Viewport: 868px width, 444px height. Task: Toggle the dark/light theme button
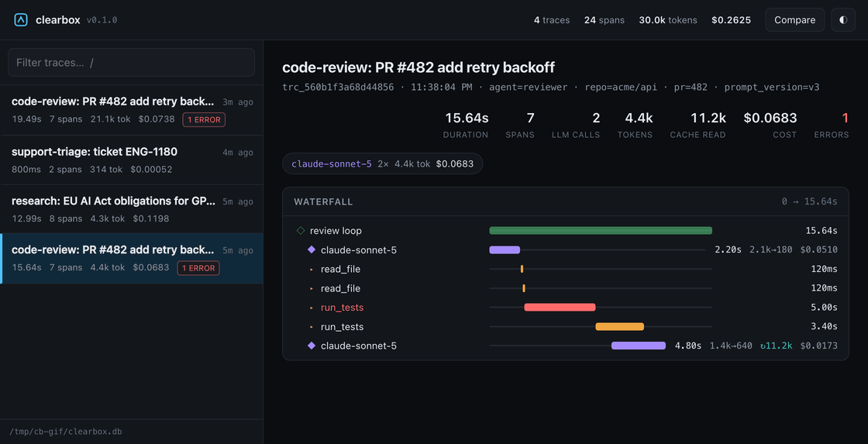pyautogui.click(x=843, y=20)
